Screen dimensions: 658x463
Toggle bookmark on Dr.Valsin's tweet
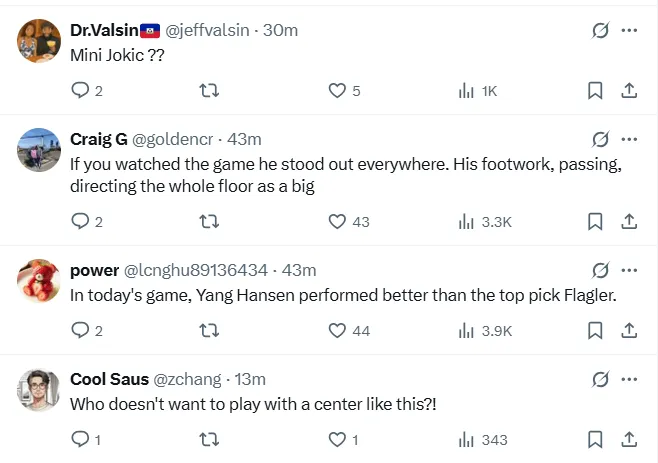click(x=595, y=91)
